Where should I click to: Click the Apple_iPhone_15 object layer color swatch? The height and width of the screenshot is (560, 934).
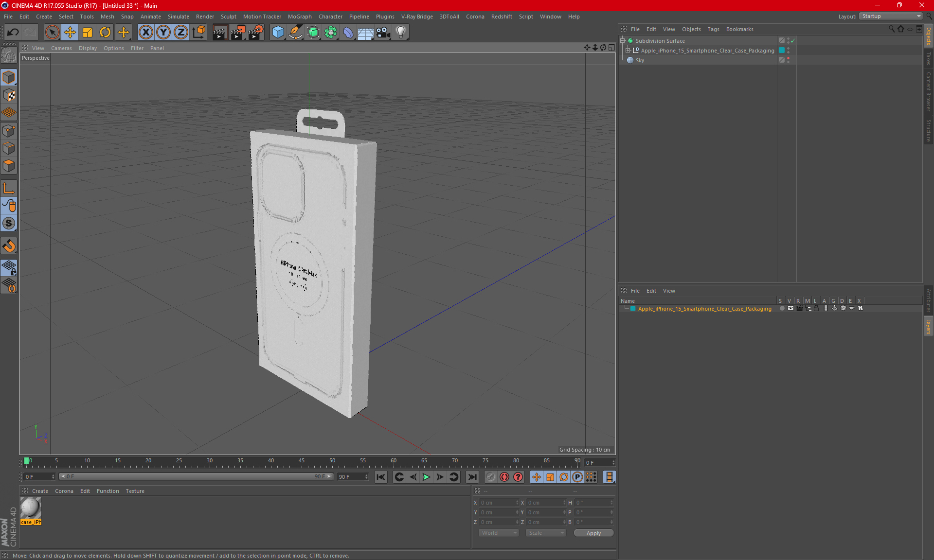pos(782,51)
